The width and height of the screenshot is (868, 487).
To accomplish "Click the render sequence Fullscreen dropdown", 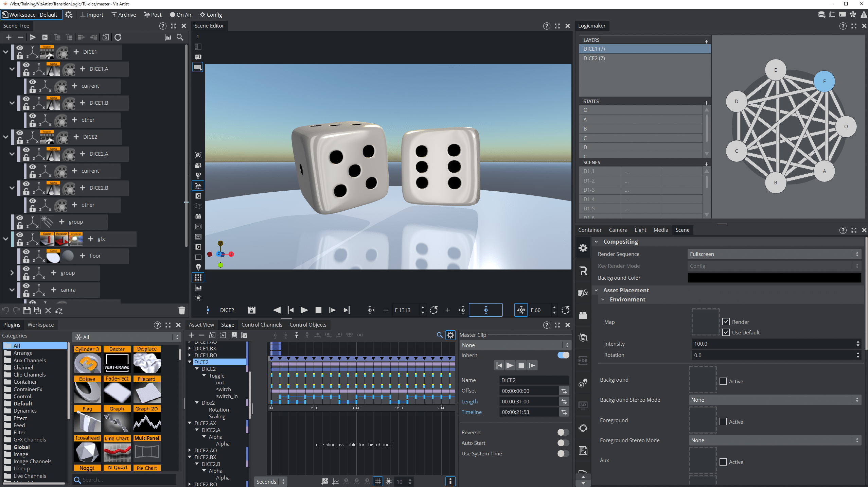I will (x=772, y=254).
